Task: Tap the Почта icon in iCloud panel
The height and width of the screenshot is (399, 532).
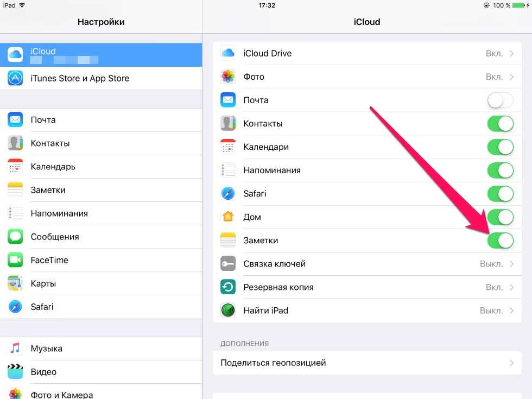Action: [x=228, y=100]
